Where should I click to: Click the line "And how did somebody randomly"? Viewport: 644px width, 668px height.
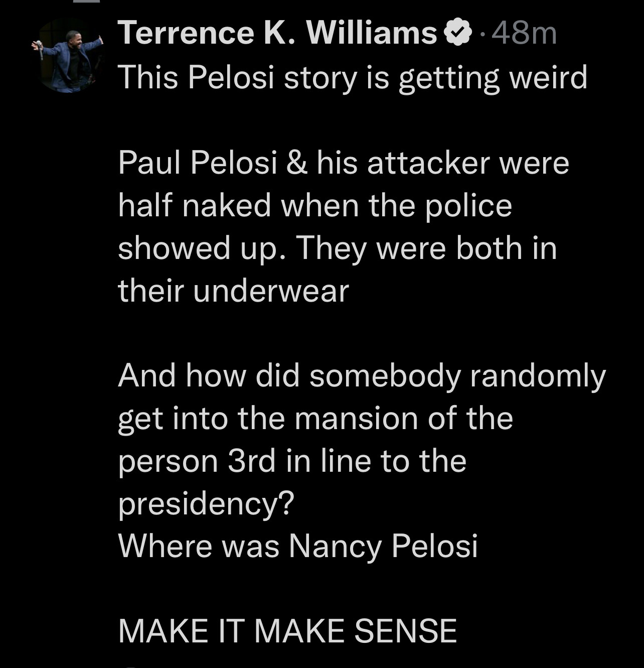(362, 376)
